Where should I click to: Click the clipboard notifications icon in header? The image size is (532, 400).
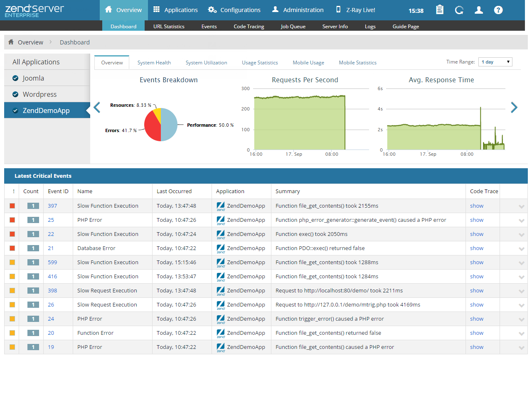[x=439, y=10]
